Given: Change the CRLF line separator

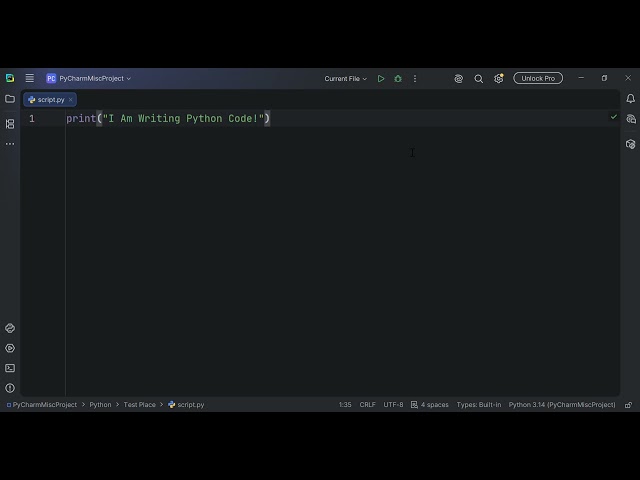Looking at the screenshot, I should coord(367,404).
